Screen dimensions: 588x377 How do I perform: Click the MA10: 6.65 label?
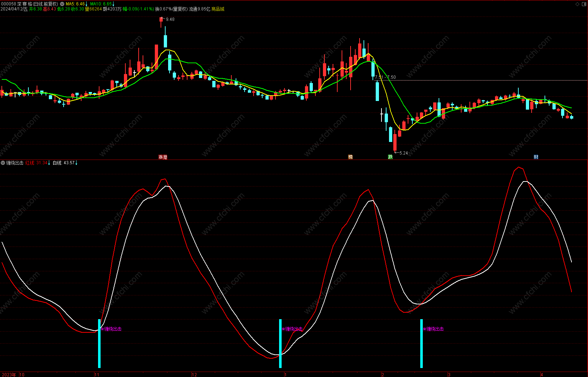[x=101, y=4]
